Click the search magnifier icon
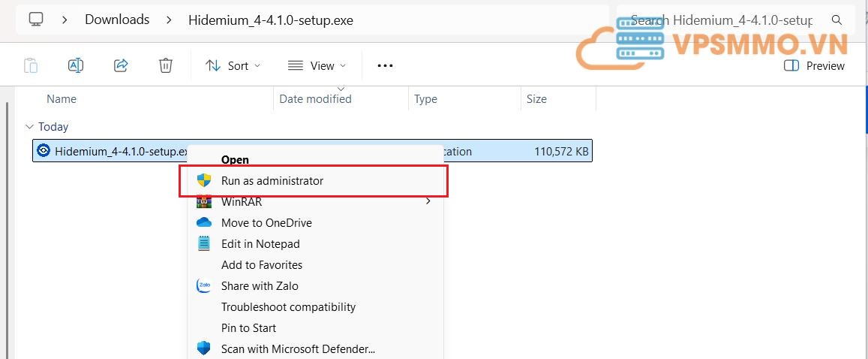The width and height of the screenshot is (868, 359). (836, 20)
